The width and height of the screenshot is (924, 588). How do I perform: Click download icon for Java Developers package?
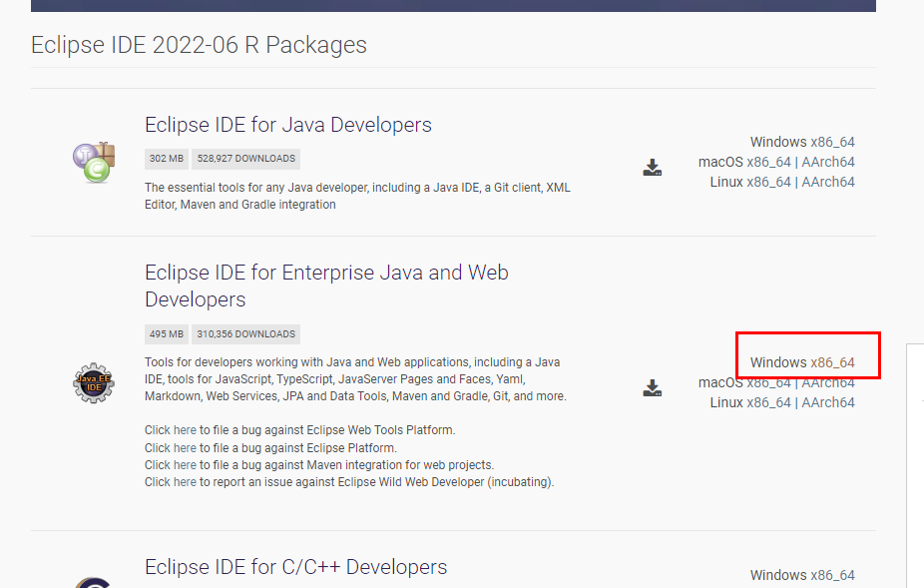tap(652, 168)
